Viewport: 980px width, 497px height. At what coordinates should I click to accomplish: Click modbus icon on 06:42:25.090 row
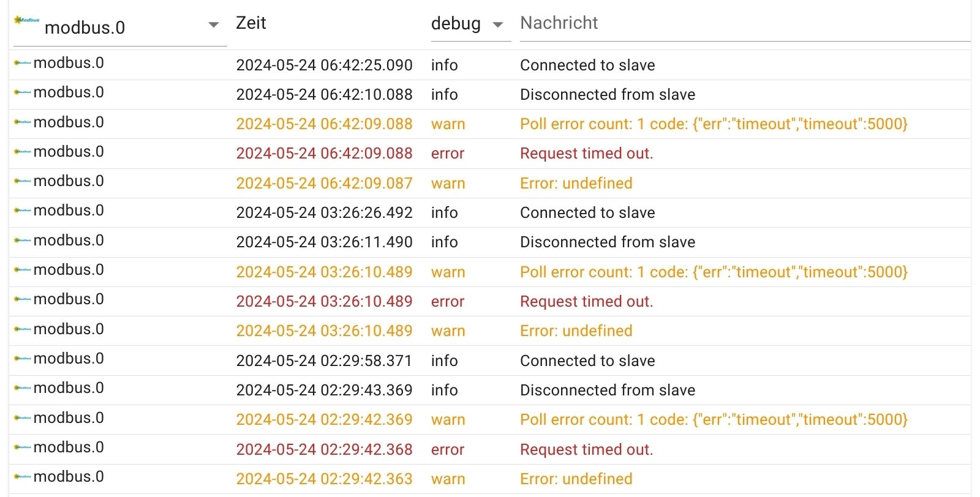click(x=23, y=63)
